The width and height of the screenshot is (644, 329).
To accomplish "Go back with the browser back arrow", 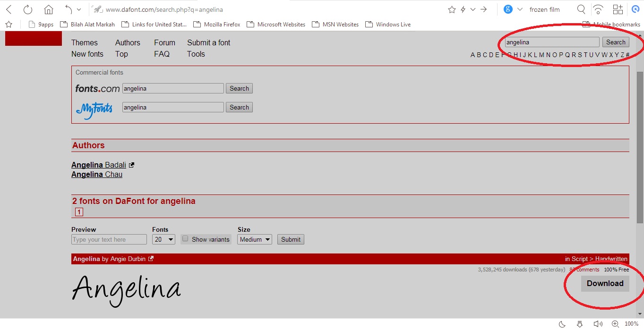I will [x=9, y=9].
